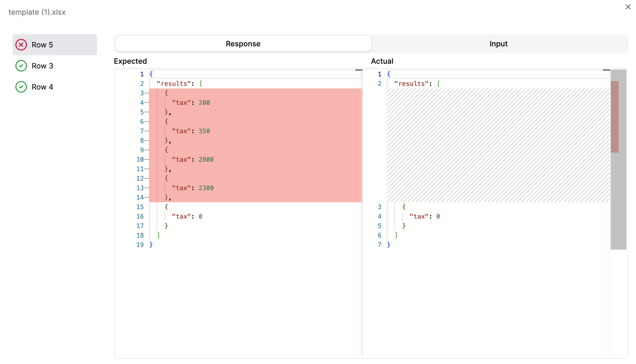
Task: Close the template (1).xlsx dialog
Action: [628, 7]
